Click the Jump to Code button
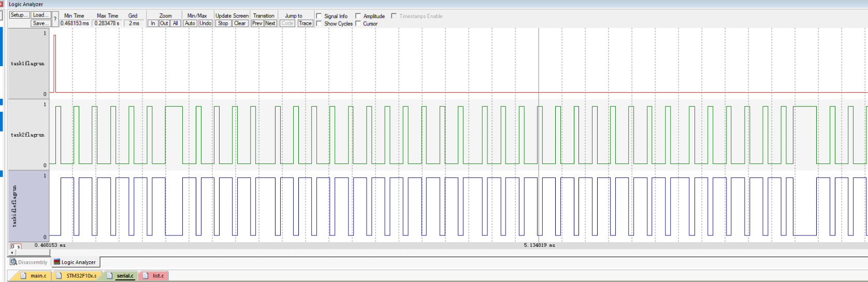Viewport: 868px width, 282px height. pos(287,23)
